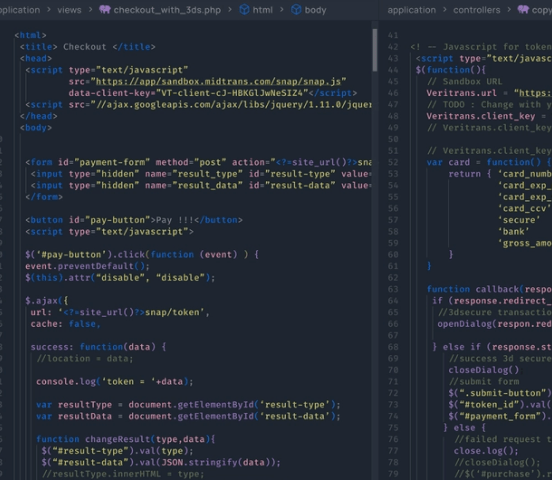Click the 'bank' entry on line 58

coord(513,232)
